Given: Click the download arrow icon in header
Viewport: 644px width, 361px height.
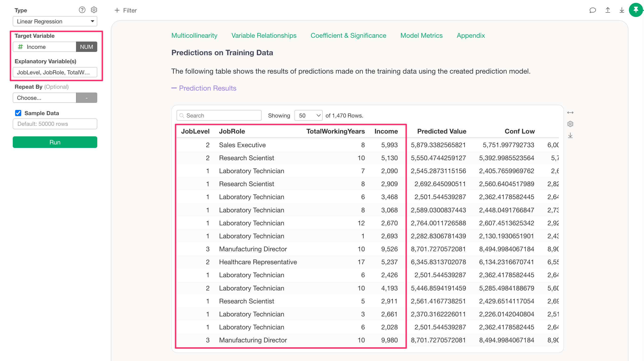Looking at the screenshot, I should (x=622, y=10).
